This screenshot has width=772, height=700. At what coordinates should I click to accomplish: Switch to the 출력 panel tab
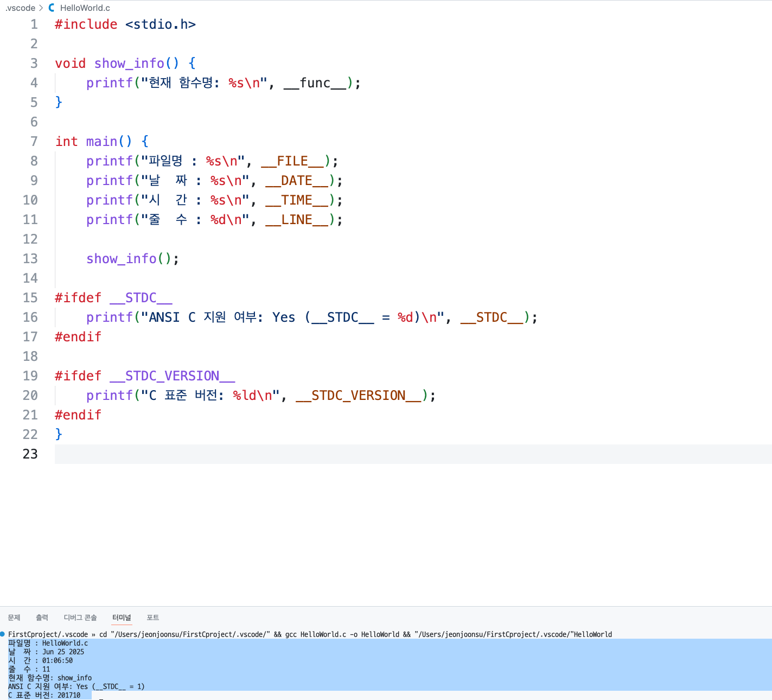click(42, 618)
